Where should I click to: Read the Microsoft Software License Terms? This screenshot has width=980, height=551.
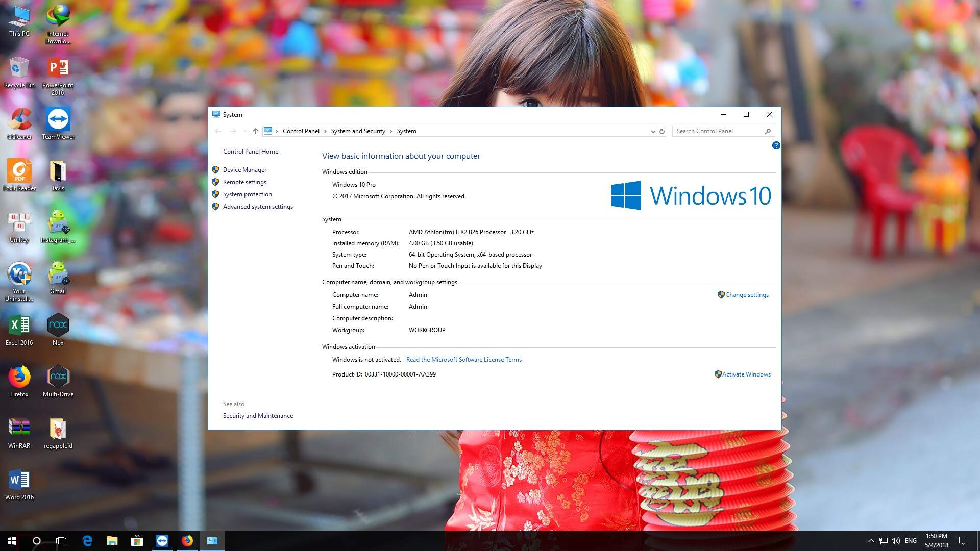point(463,360)
